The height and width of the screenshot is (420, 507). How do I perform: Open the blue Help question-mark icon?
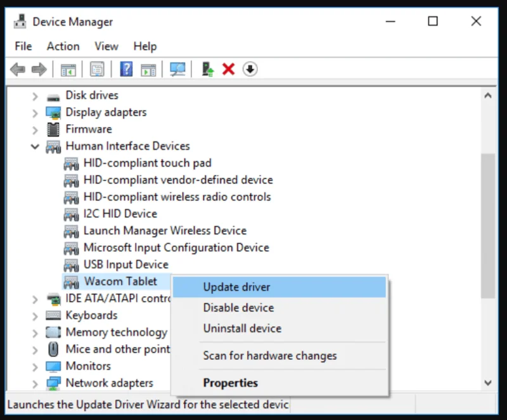pos(126,69)
